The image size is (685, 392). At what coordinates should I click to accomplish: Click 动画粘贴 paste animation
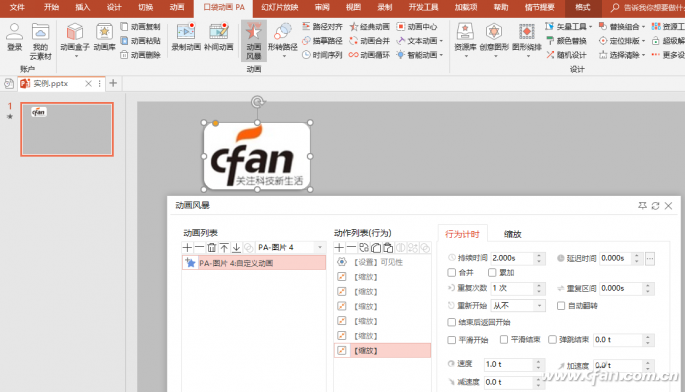pyautogui.click(x=140, y=41)
